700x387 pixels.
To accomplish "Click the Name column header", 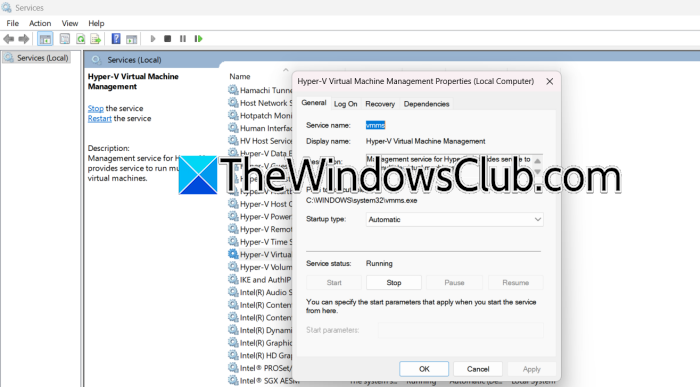I will tap(240, 76).
